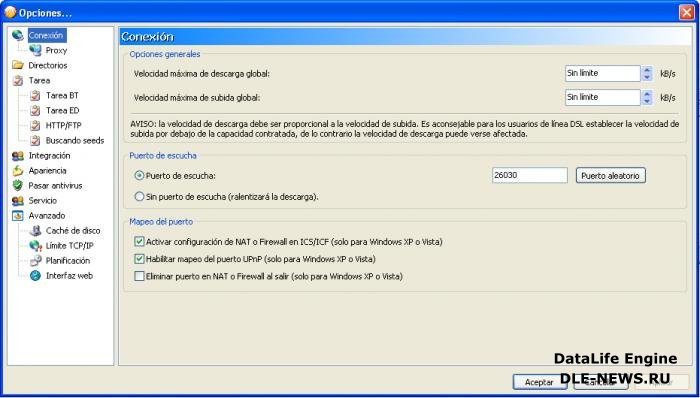Image resolution: width=700 pixels, height=398 pixels.
Task: Click the Tarea ED icon
Action: point(35,110)
